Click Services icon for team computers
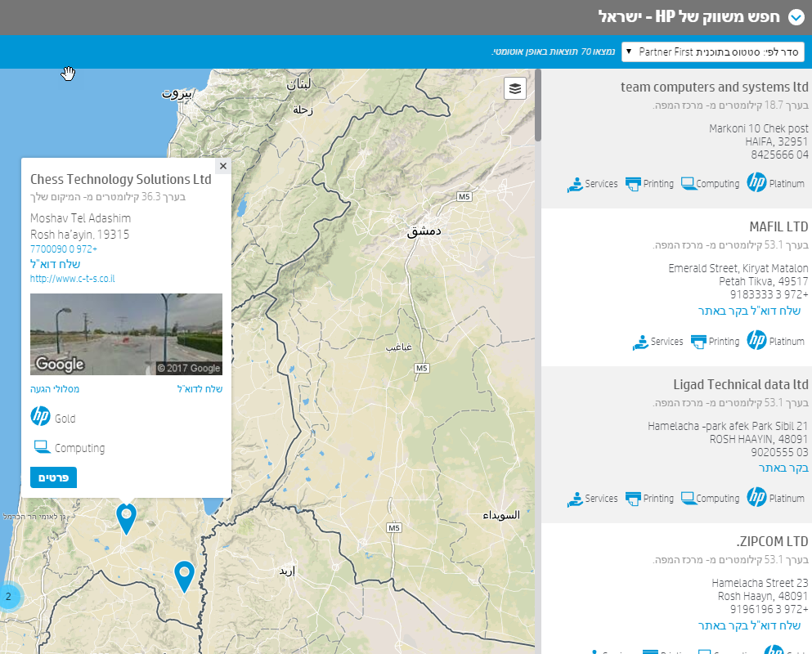The width and height of the screenshot is (812, 654). pyautogui.click(x=575, y=184)
